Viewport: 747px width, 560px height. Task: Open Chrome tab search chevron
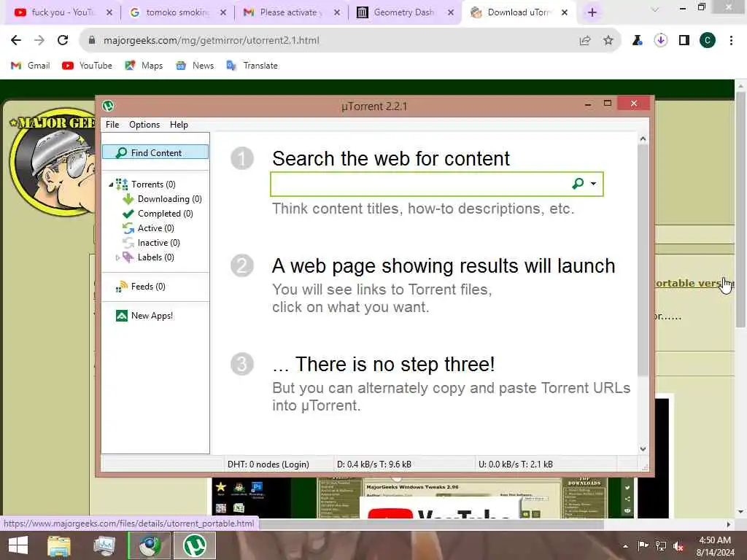point(655,9)
